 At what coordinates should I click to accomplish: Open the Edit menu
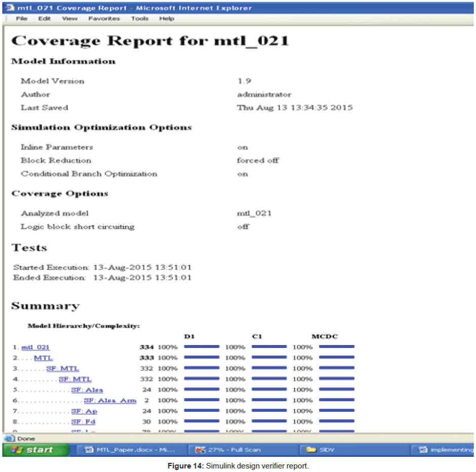(44, 19)
